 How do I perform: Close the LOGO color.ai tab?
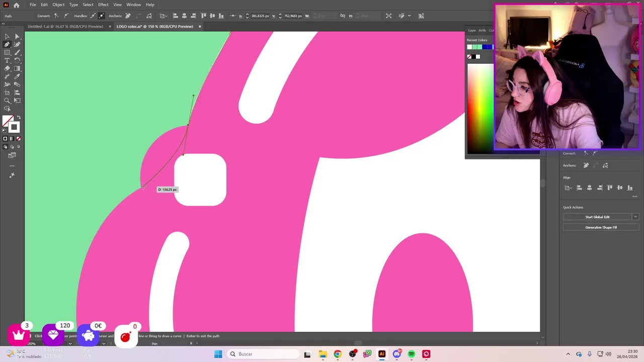[x=200, y=27]
